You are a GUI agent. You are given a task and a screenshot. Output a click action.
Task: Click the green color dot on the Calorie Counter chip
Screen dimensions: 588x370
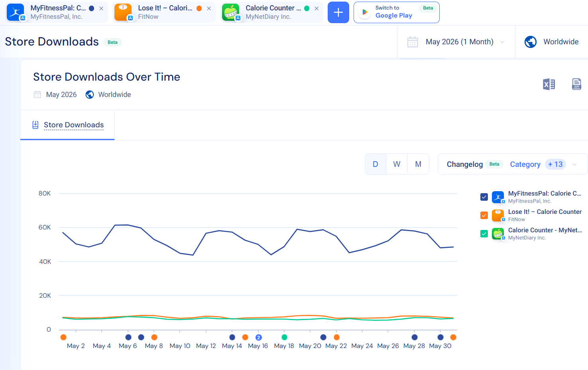[307, 8]
